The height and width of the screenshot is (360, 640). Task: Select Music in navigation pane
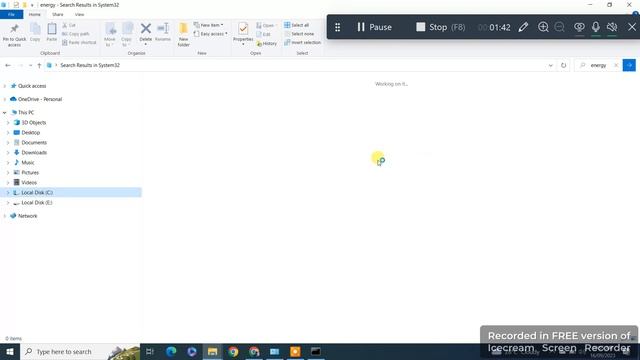28,162
